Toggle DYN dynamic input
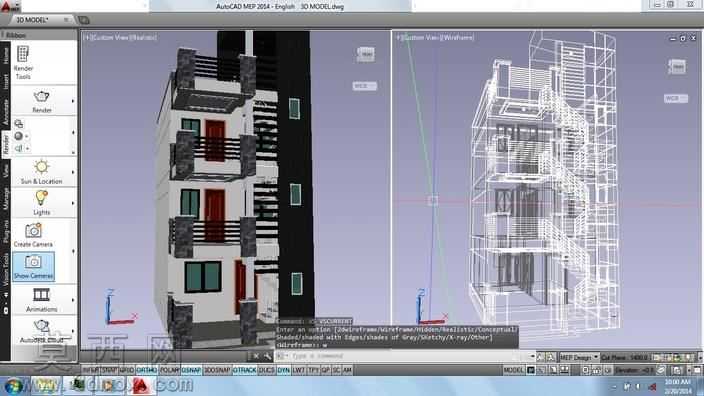704x396 pixels. [283, 370]
